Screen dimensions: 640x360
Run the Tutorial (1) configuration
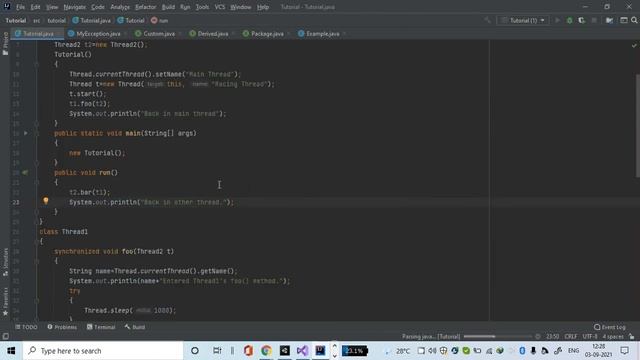tap(557, 20)
